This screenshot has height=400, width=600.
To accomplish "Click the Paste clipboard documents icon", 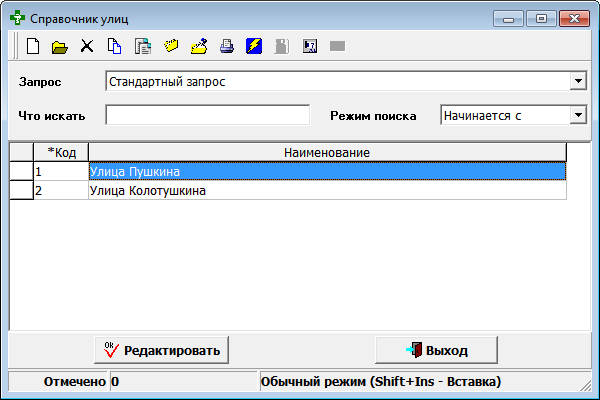I will [x=143, y=46].
